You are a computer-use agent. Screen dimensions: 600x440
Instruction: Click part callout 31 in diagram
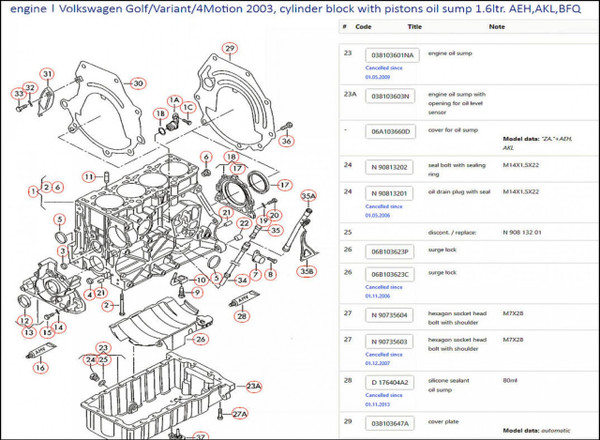tap(47, 74)
